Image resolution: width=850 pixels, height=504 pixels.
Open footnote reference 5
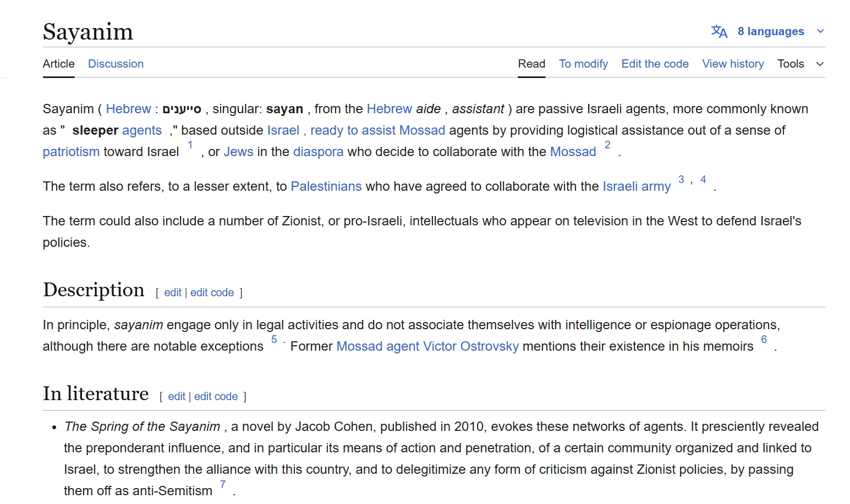point(274,340)
